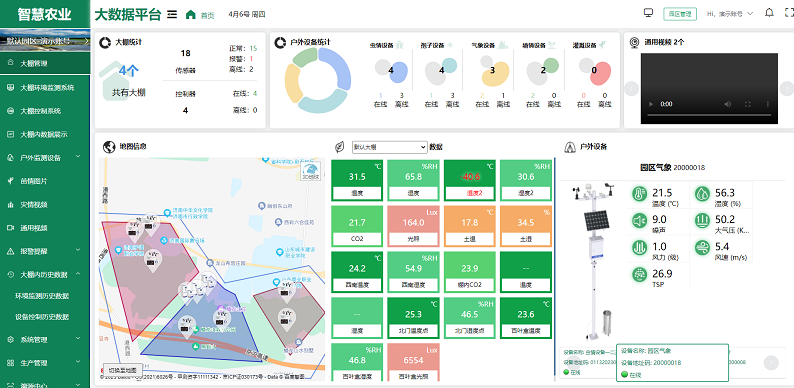Open the video player more options icon
This screenshot has width=794, height=388.
point(768,104)
